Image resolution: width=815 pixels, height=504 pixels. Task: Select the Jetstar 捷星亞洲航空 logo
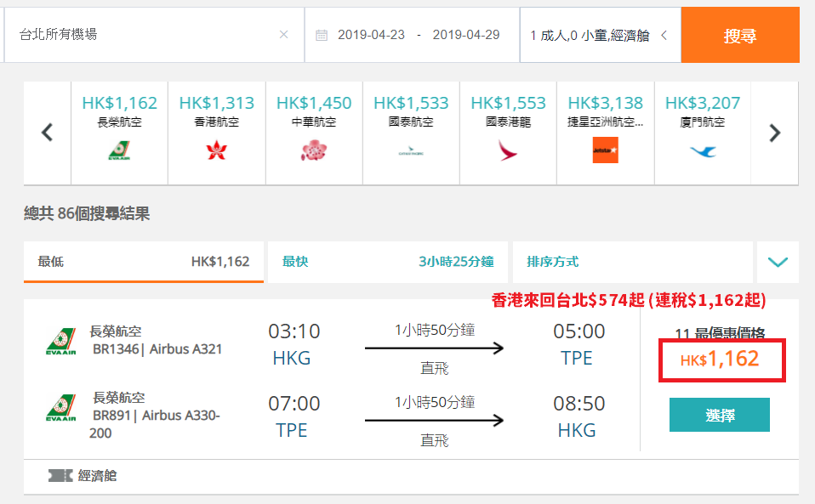tap(606, 150)
